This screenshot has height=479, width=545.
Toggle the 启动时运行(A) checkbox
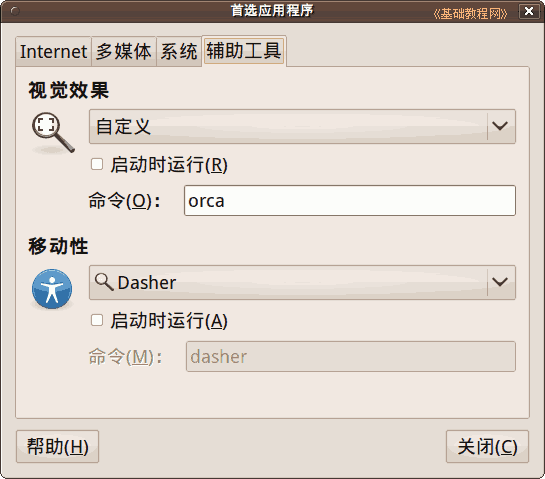click(97, 320)
